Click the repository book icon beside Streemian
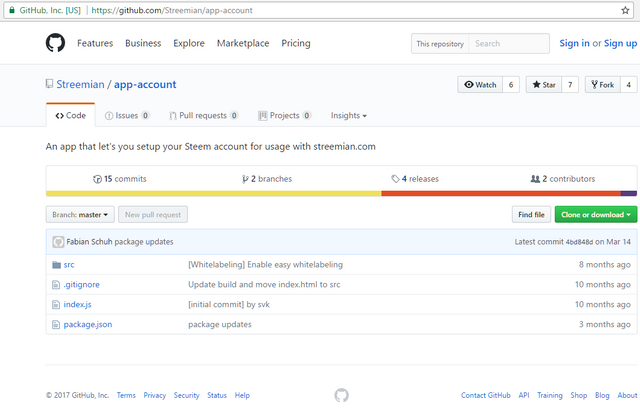Image resolution: width=640 pixels, height=412 pixels. point(49,84)
